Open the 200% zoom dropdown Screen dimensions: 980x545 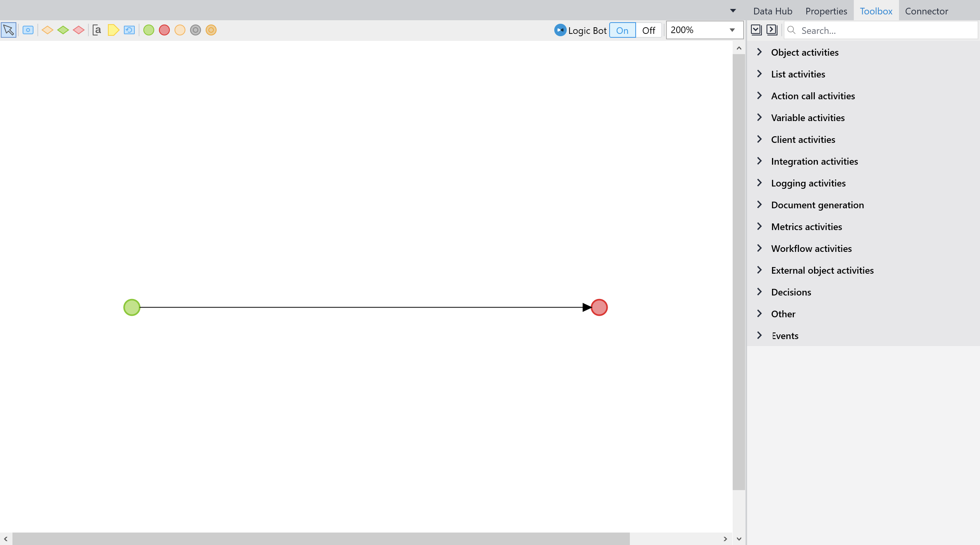click(x=732, y=30)
